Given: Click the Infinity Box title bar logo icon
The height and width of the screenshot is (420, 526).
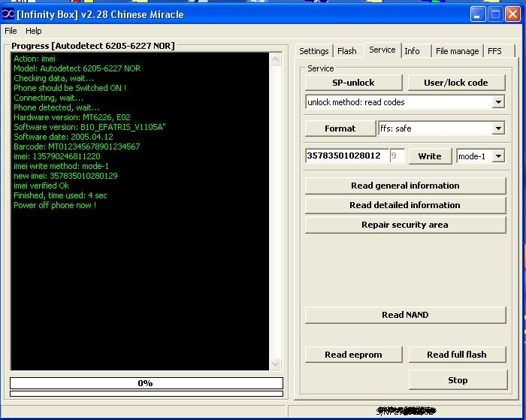Looking at the screenshot, I should [x=8, y=14].
